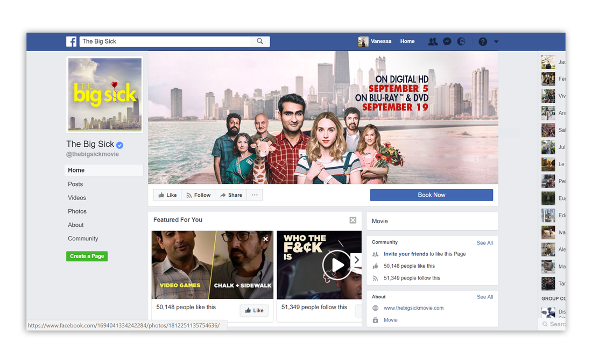Open the help question mark icon
This screenshot has height=364, width=592.
(483, 41)
